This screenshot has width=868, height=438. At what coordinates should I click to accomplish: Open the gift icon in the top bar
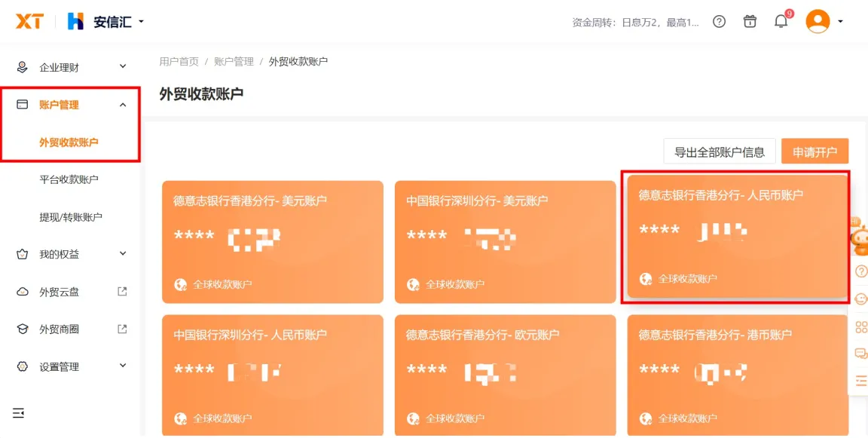[750, 22]
